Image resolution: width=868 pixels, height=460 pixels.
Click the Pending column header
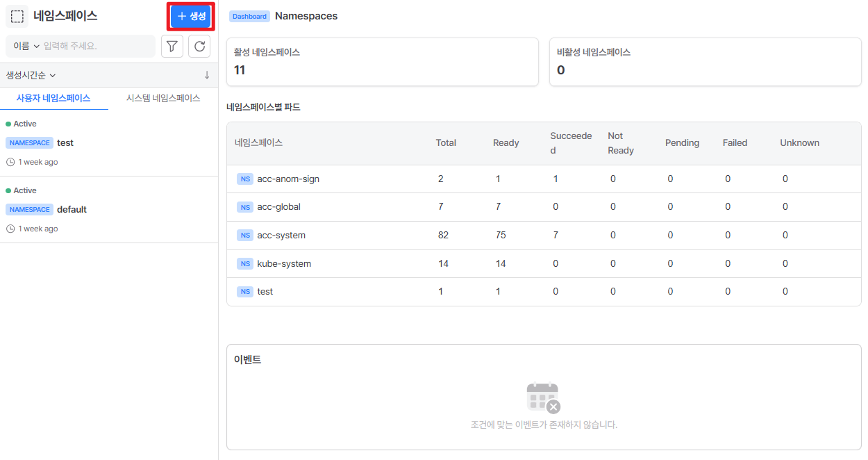coord(682,143)
